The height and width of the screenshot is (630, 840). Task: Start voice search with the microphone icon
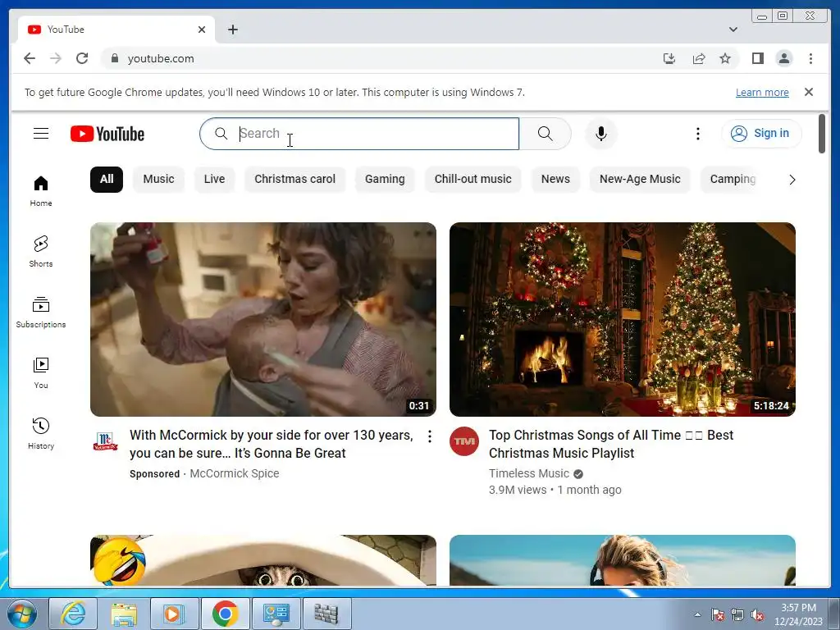tap(601, 134)
